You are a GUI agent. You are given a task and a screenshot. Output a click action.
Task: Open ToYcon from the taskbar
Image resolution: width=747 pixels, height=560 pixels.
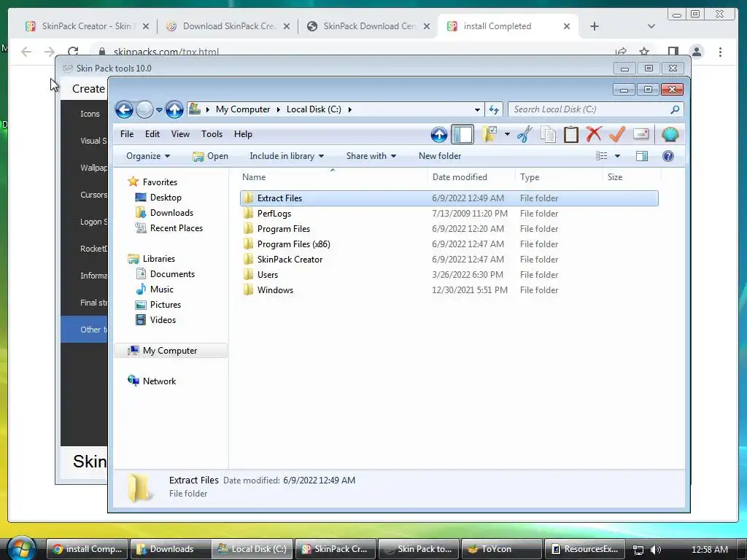[x=502, y=549]
